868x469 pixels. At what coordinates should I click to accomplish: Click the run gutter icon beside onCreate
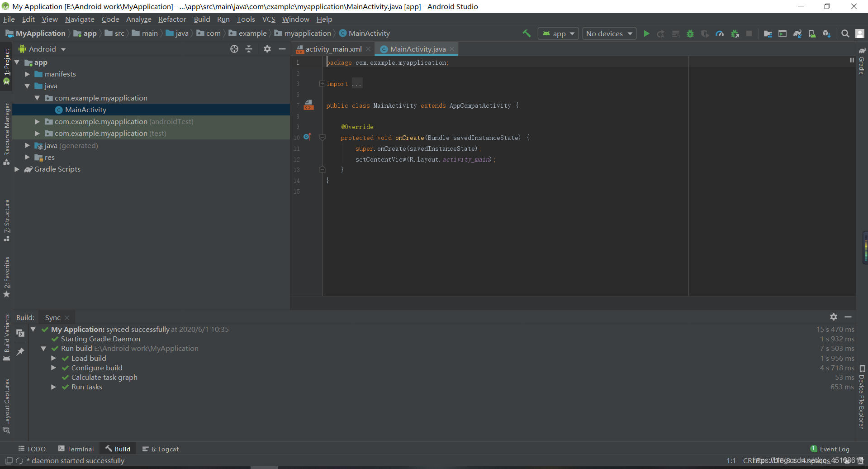(x=307, y=137)
